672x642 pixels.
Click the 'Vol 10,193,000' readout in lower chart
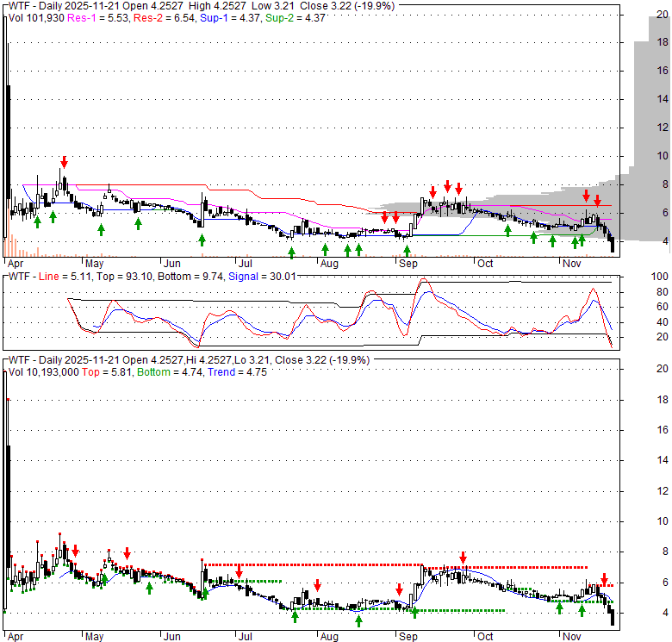click(x=44, y=372)
